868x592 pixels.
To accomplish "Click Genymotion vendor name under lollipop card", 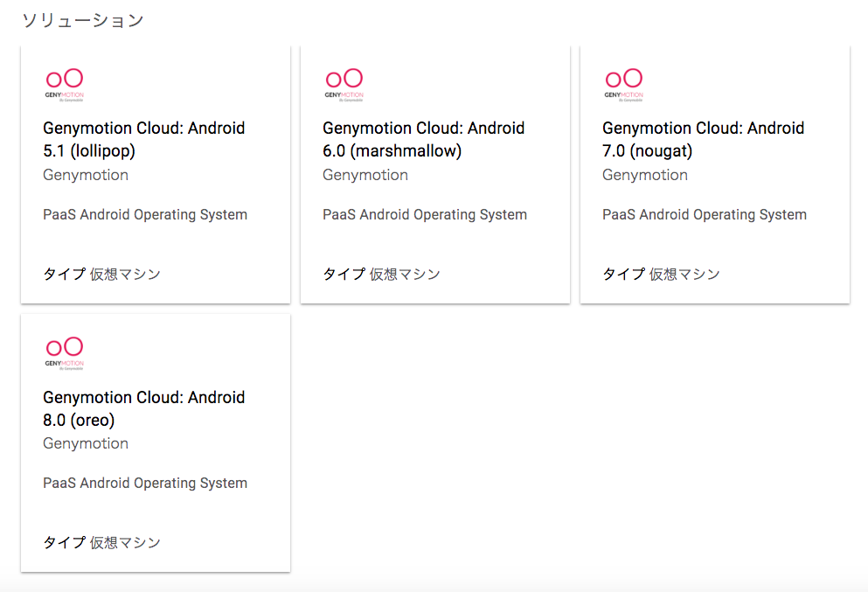I will pyautogui.click(x=86, y=175).
